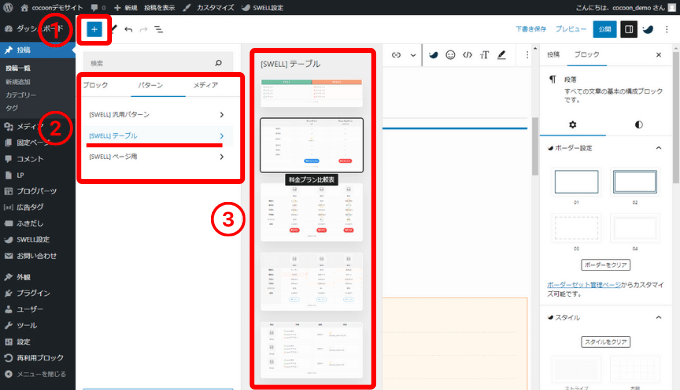Switch to the ブロック inserter tab
The image size is (680, 390).
(x=95, y=85)
